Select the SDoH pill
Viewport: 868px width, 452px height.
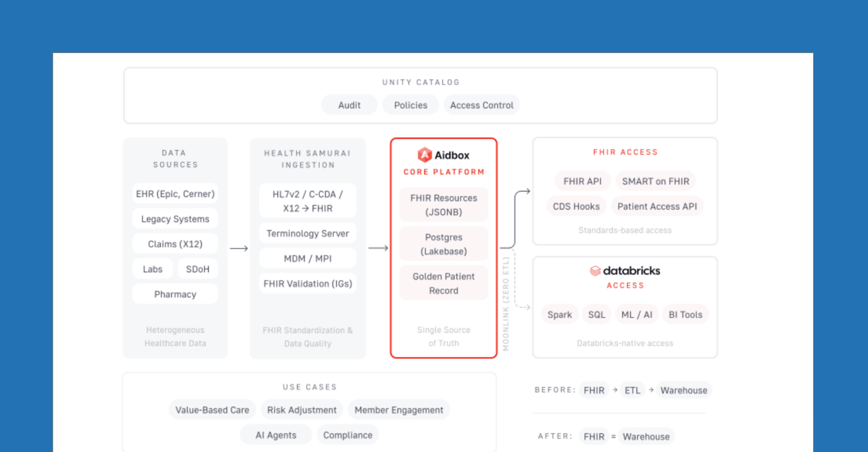(198, 269)
